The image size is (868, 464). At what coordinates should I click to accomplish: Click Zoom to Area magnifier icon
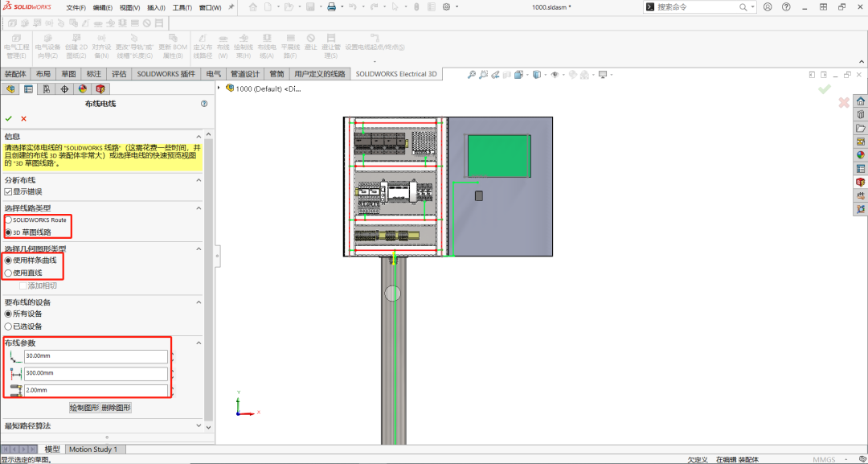click(484, 74)
